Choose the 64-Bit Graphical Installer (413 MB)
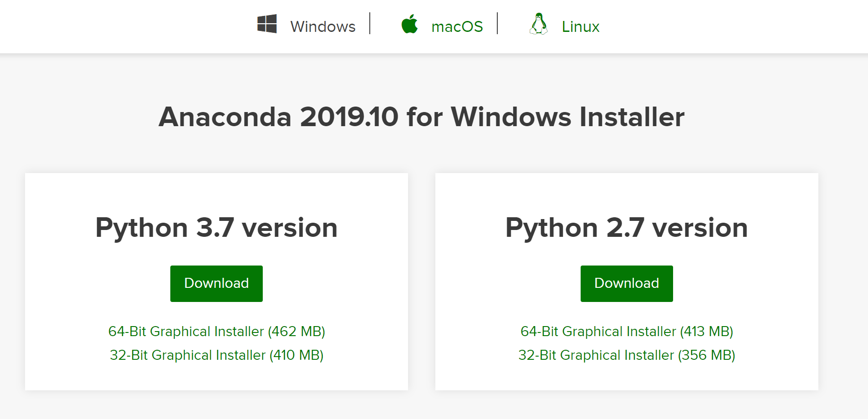868x419 pixels. click(x=627, y=332)
